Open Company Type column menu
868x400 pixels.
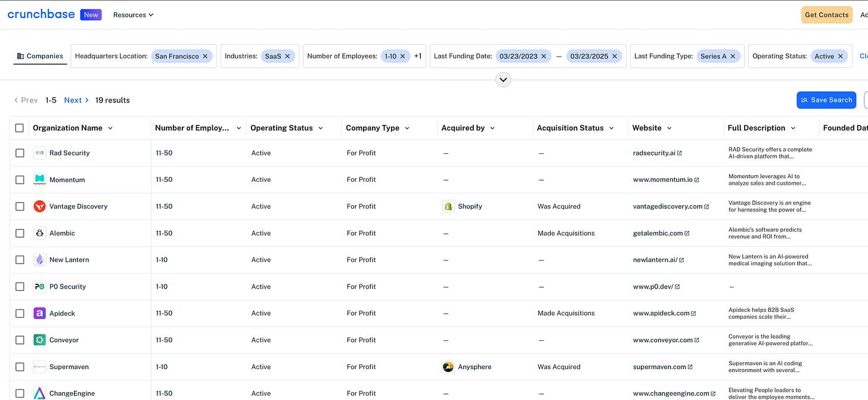pos(407,128)
